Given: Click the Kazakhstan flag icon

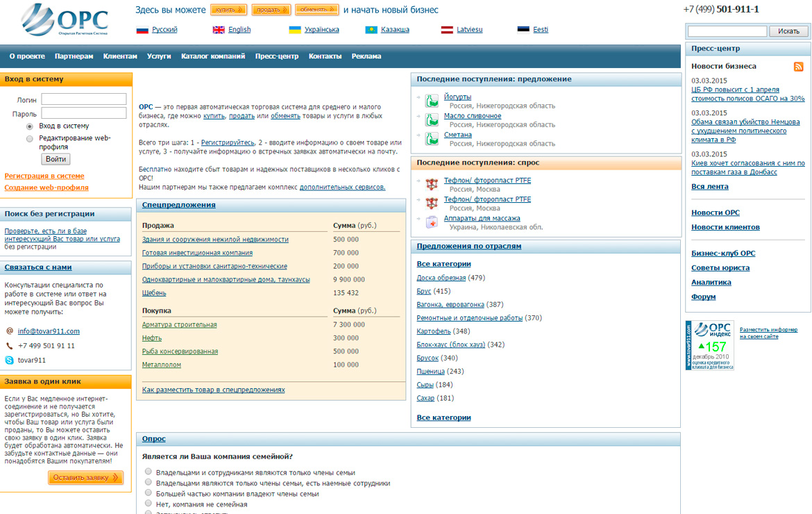Looking at the screenshot, I should [371, 30].
